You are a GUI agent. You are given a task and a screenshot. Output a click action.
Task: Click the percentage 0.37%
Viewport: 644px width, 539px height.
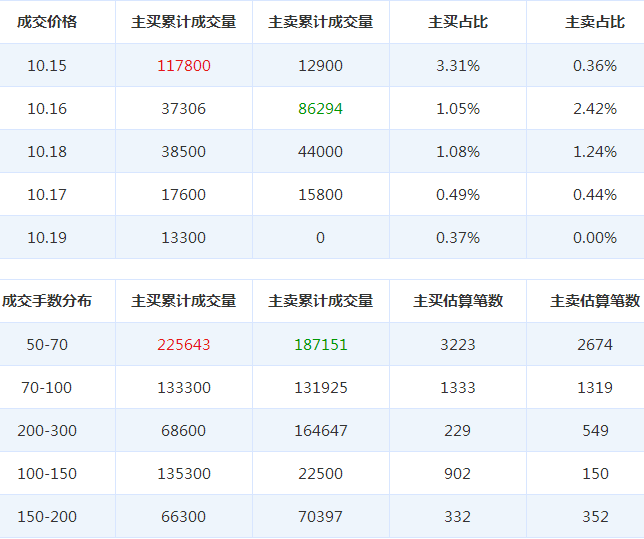coord(458,238)
